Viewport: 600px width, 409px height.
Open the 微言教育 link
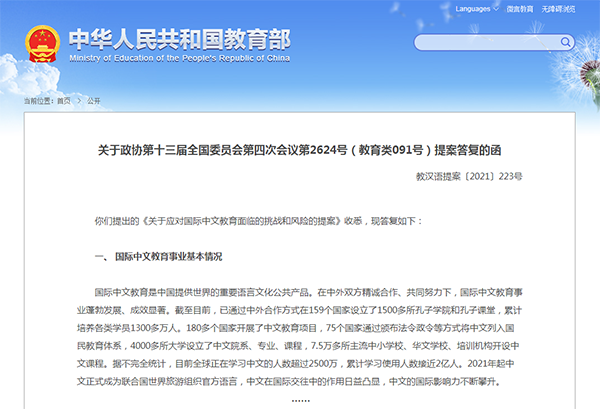point(518,9)
